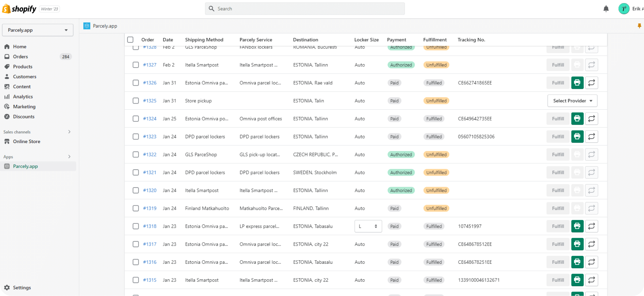This screenshot has width=644, height=296.
Task: Click the Home sidebar icon
Action: point(7,46)
